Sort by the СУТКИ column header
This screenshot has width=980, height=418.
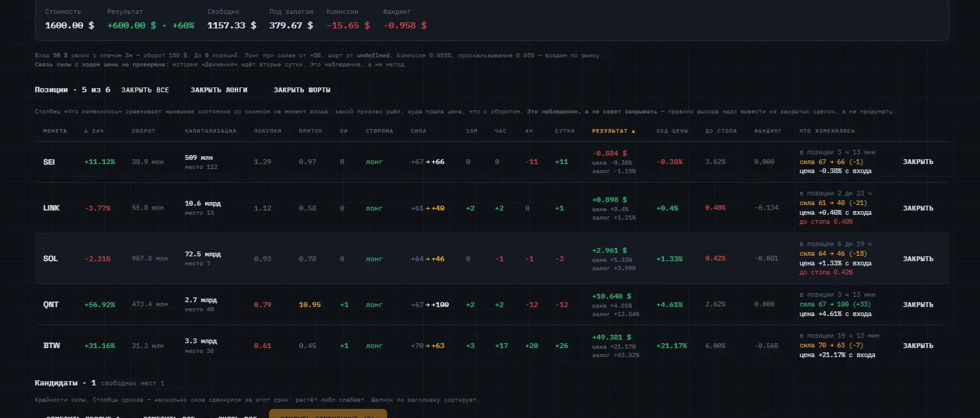pos(564,131)
